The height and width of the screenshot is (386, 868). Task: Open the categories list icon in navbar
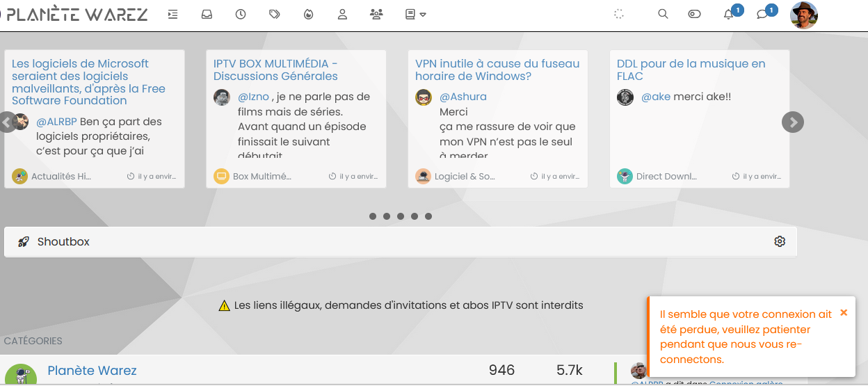173,14
